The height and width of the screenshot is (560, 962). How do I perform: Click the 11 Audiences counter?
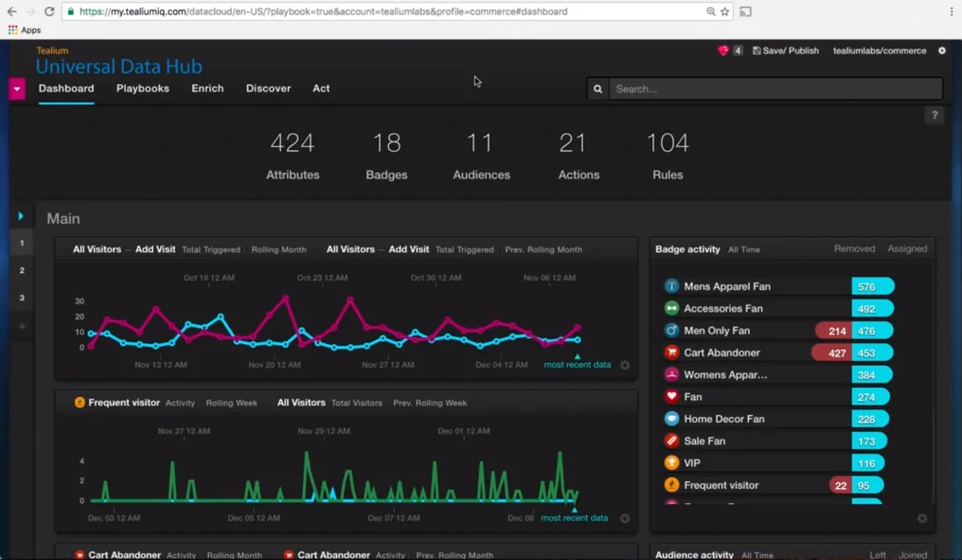(x=481, y=155)
